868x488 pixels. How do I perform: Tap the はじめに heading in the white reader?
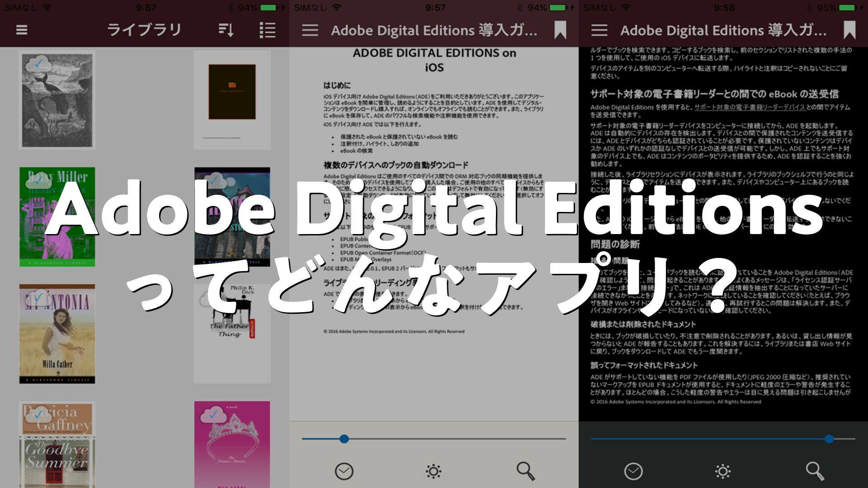point(337,85)
